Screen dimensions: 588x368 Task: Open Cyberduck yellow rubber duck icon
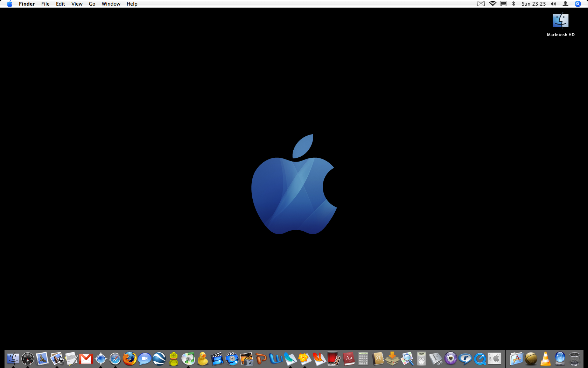(x=203, y=359)
